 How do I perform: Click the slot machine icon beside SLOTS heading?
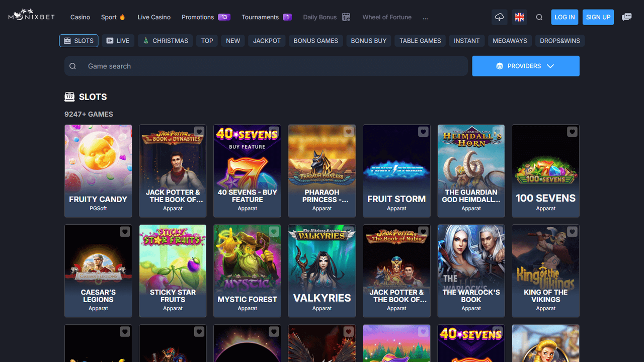tap(69, 97)
